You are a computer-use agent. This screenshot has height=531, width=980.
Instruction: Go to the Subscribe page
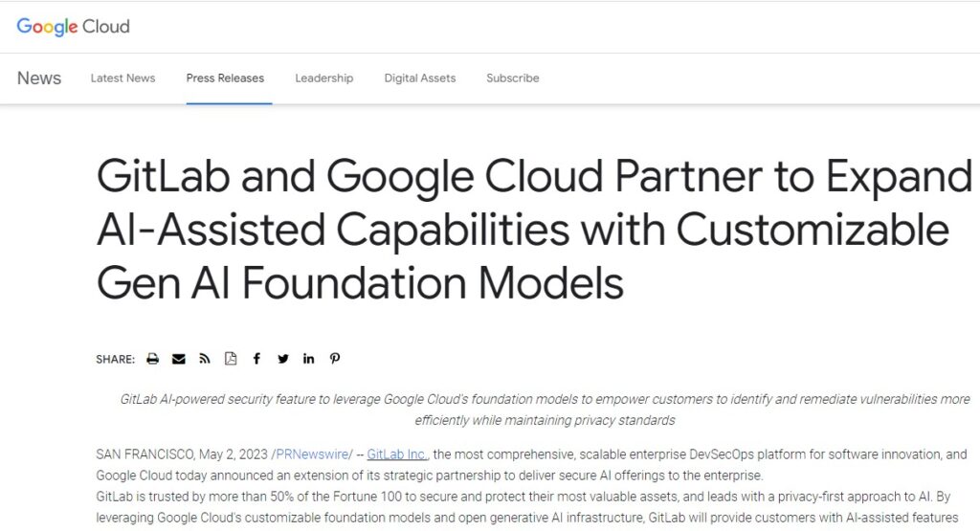pyautogui.click(x=513, y=78)
